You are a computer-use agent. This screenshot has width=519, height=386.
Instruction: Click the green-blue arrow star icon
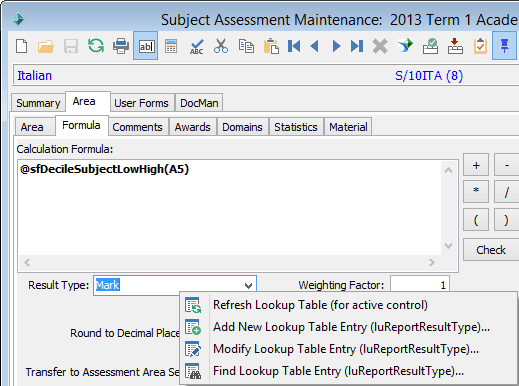point(405,46)
